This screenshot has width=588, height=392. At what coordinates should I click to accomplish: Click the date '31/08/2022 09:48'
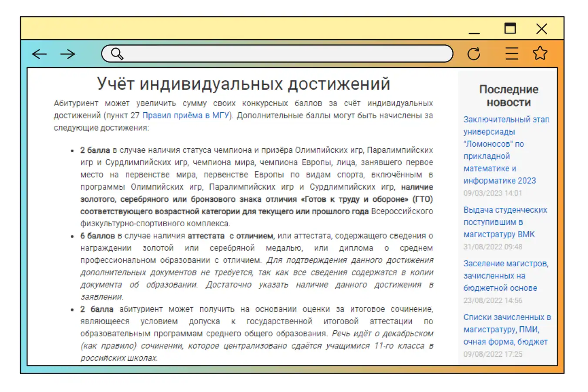(493, 247)
